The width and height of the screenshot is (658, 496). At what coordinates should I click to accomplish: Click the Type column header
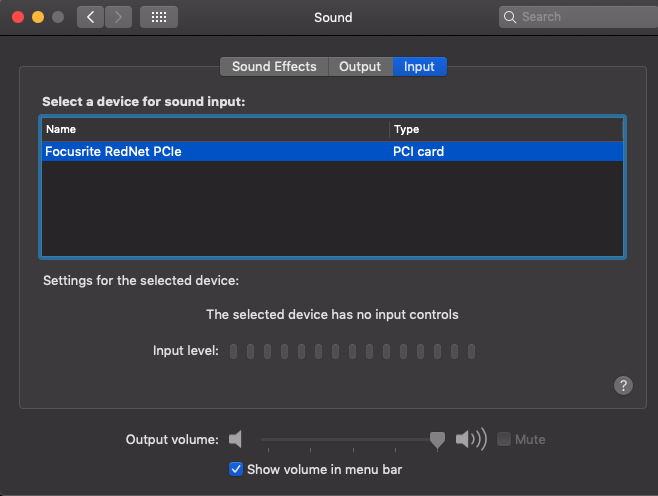[x=506, y=129]
